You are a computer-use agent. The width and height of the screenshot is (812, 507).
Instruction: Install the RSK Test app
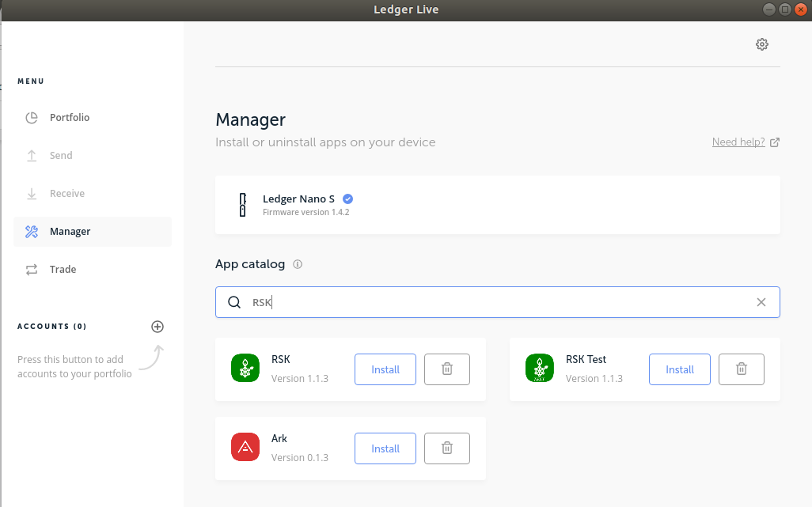point(679,369)
